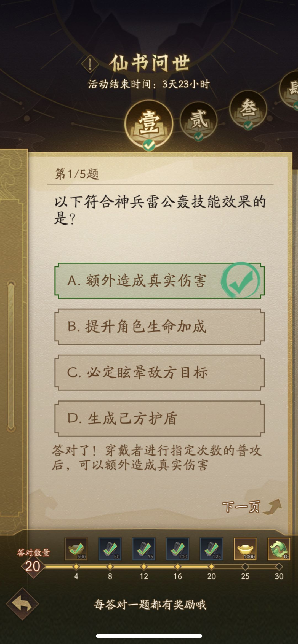Tap the jade reward icon labeled 10
Screen dimensions: 298x644
[x=279, y=549]
